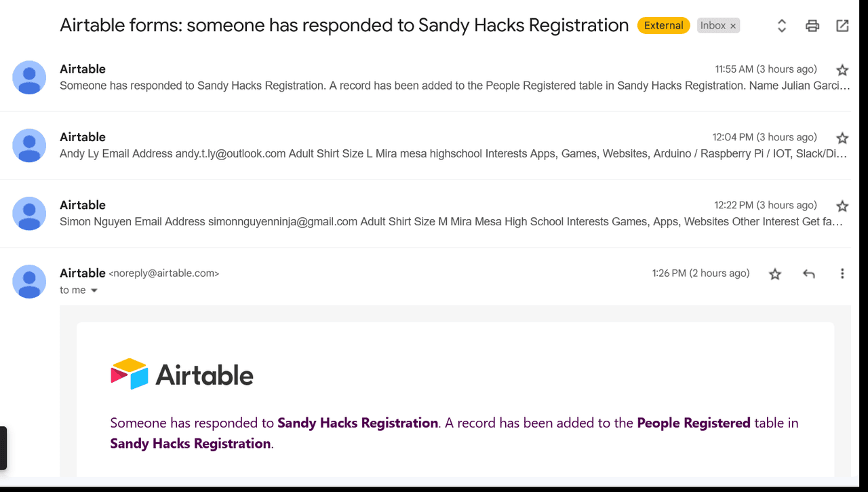Star the 11:55 AM Airtable message
The width and height of the screenshot is (868, 492).
click(842, 70)
